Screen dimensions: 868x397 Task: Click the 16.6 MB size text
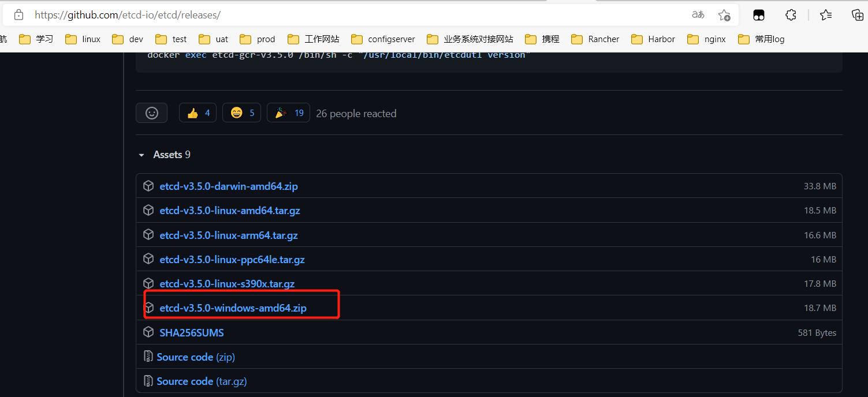[820, 235]
